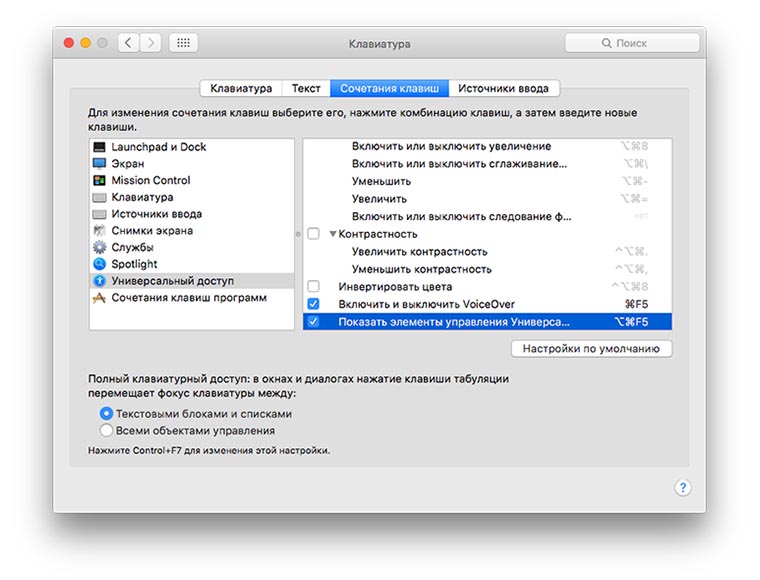Click the Клавиатура keyboard icon in list

coord(99,197)
